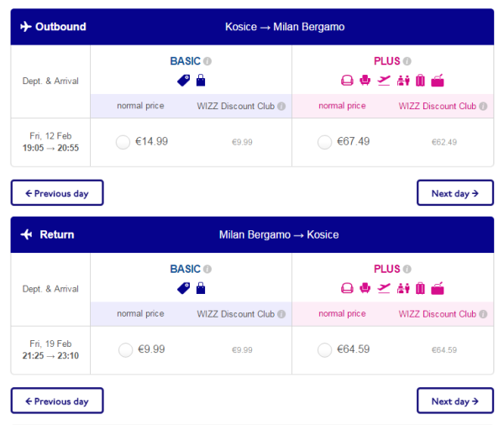Screen dimensions: 504x425
Task: Go to previous day for outbound flight
Action: click(x=57, y=193)
